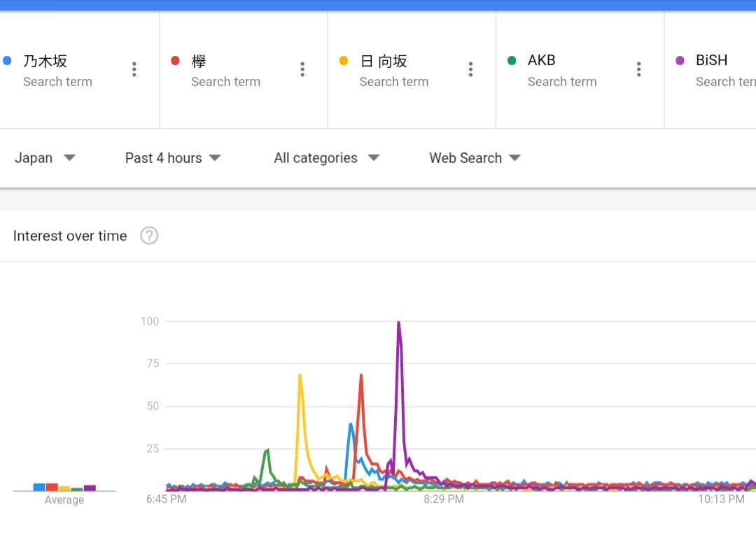
Task: Click the purple BiSH peak at 100
Action: click(398, 322)
